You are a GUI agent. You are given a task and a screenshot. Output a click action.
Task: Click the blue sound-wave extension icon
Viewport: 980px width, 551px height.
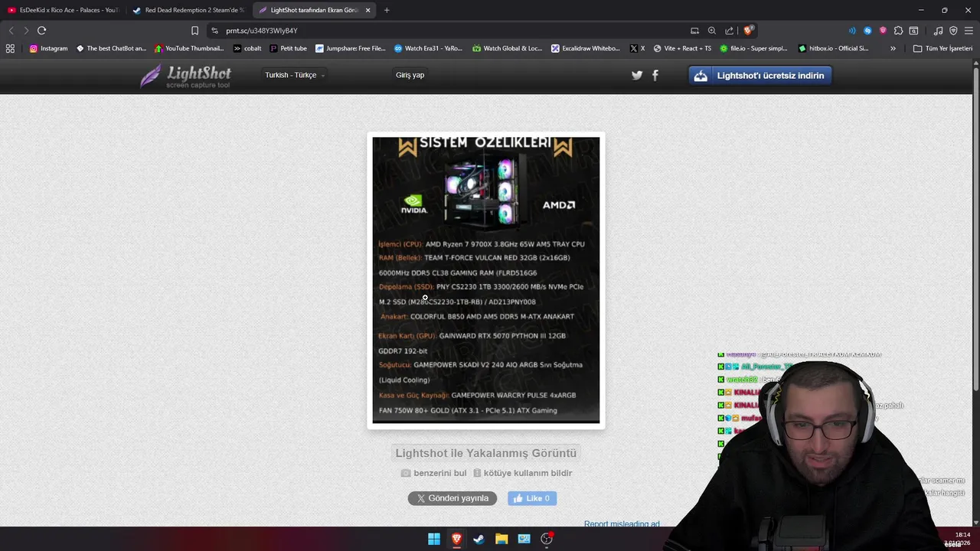[852, 31]
